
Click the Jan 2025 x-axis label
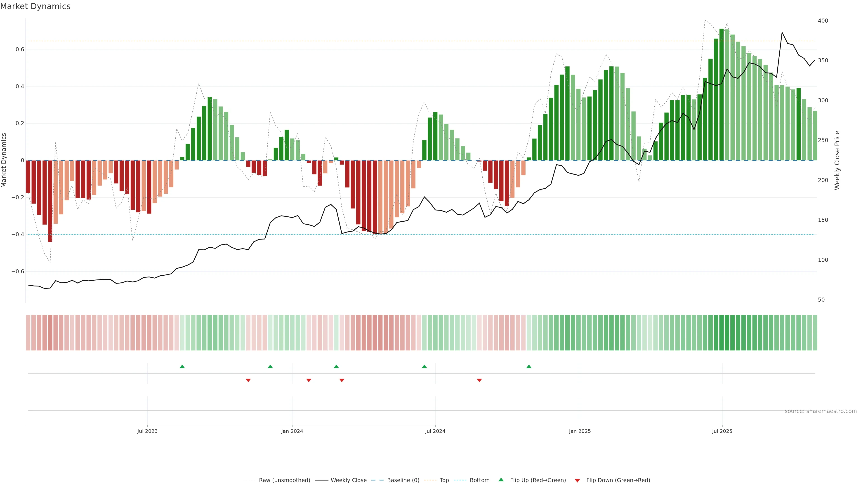(x=580, y=431)
